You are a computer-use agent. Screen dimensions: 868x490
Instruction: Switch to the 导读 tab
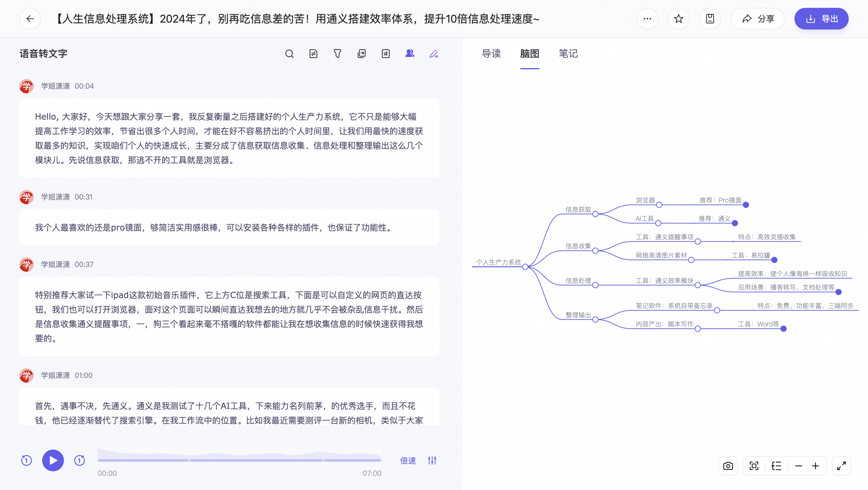tap(491, 54)
